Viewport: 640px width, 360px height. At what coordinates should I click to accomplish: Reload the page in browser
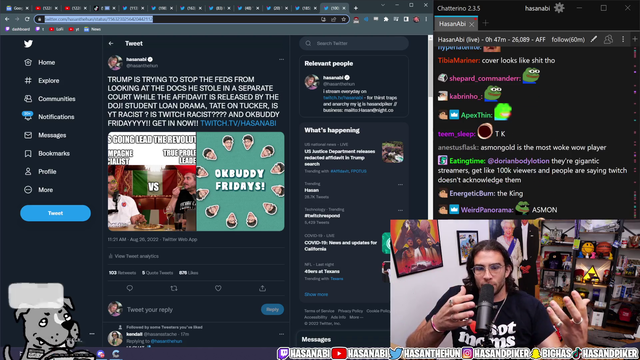pyautogui.click(x=27, y=19)
